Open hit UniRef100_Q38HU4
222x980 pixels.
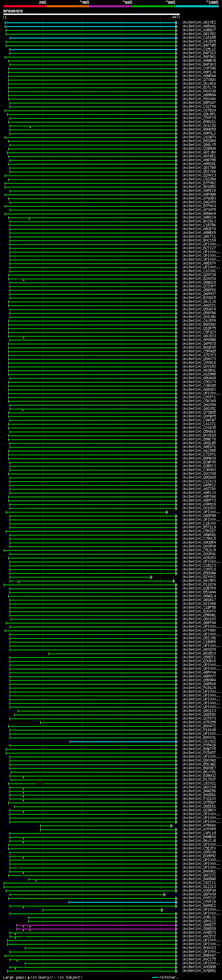[x=199, y=148]
